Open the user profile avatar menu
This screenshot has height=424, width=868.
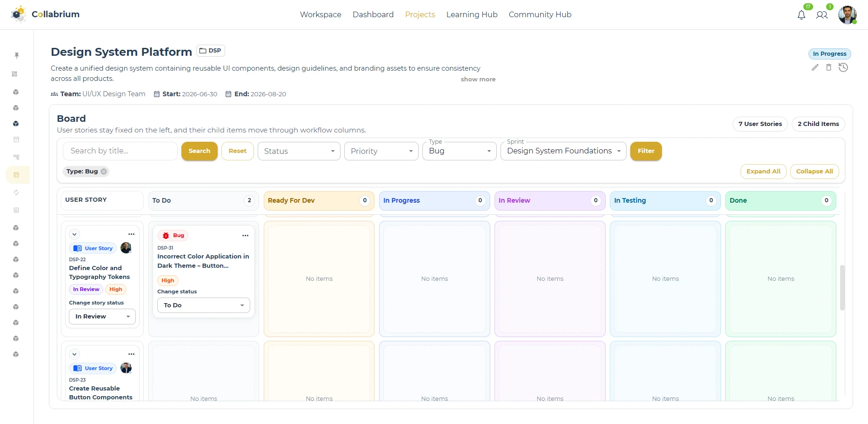[x=848, y=14]
